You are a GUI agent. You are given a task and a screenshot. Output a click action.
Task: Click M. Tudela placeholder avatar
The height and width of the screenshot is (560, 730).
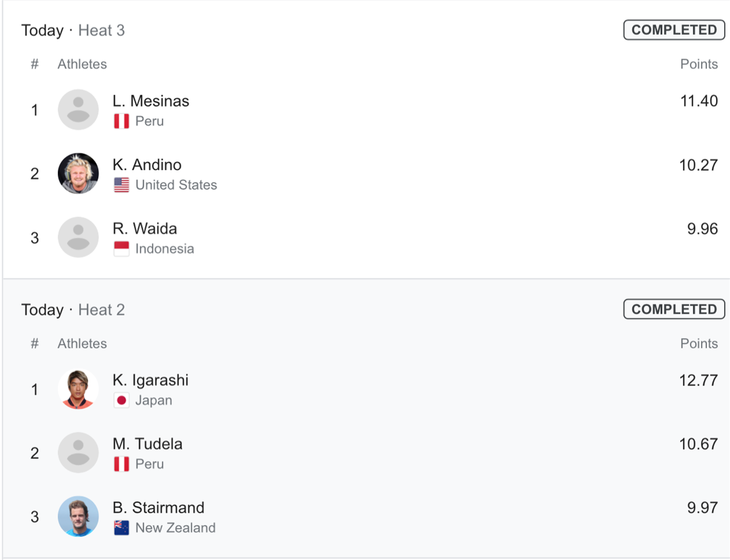tap(78, 453)
